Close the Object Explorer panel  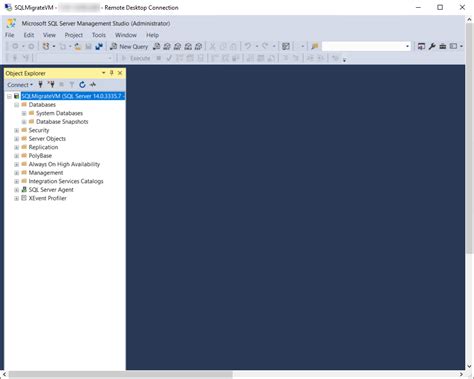(120, 73)
